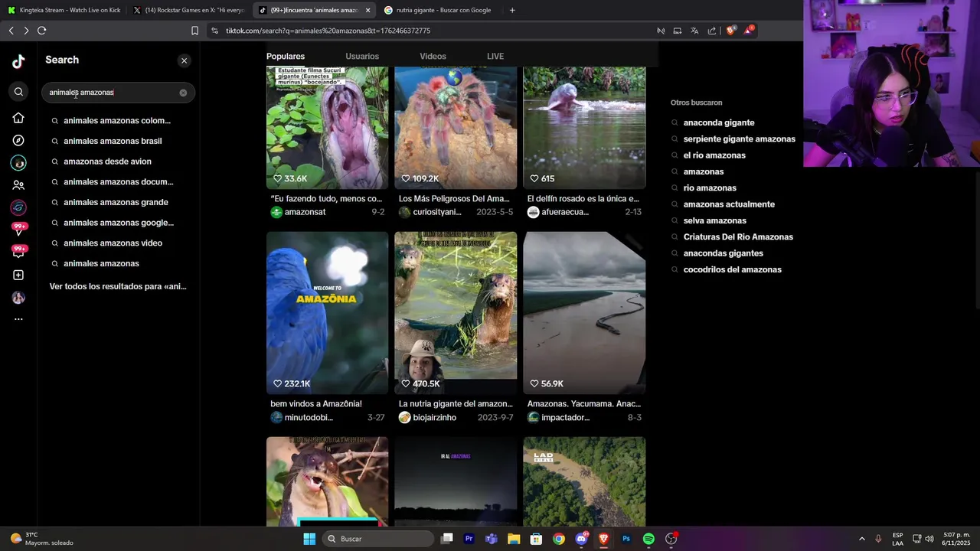Click browser back arrow
The image size is (980, 551).
(11, 31)
